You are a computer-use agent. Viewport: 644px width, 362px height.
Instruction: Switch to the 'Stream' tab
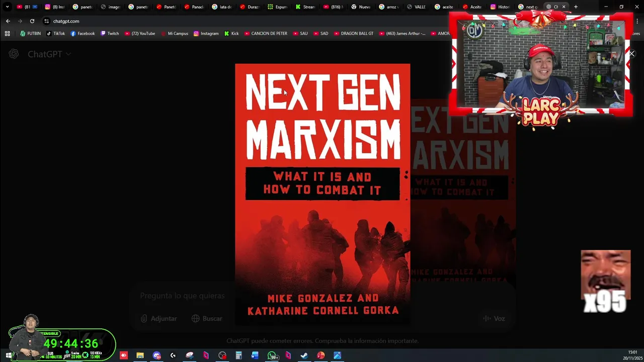305,7
